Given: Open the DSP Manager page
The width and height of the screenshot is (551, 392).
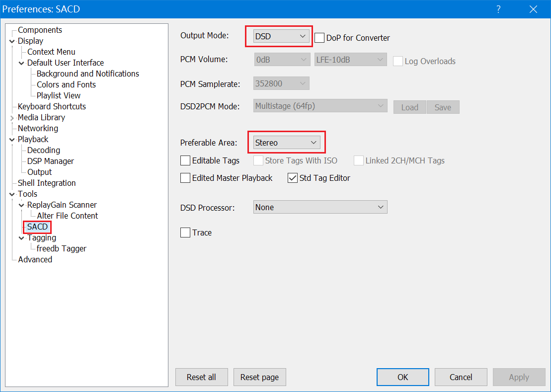Looking at the screenshot, I should (50, 161).
